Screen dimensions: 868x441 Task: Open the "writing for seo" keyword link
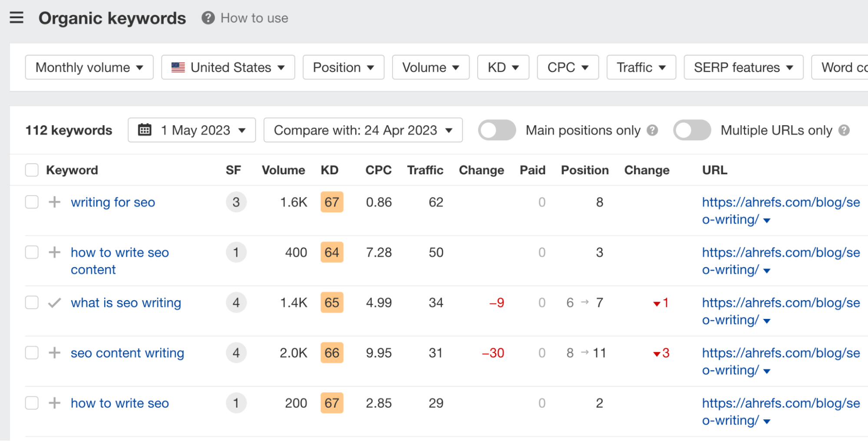tap(112, 202)
